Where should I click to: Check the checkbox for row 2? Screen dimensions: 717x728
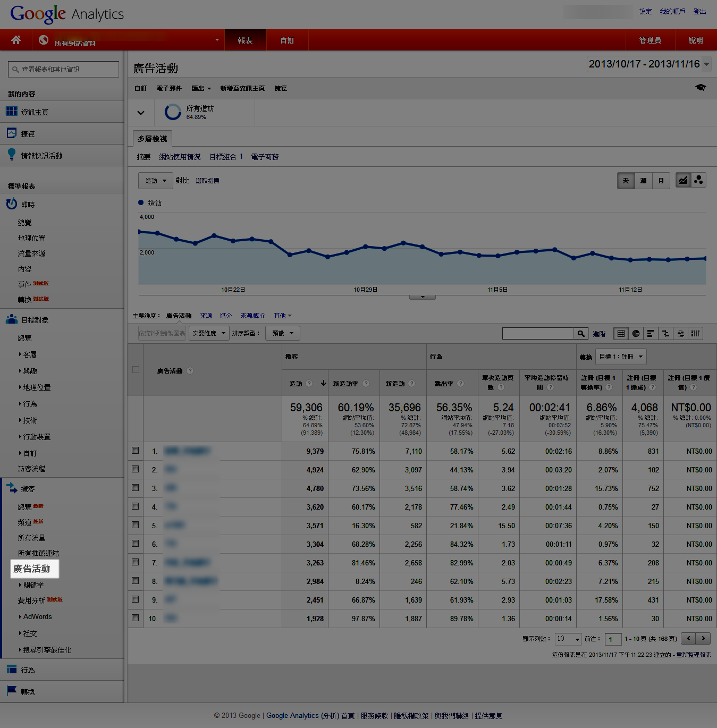(x=136, y=469)
